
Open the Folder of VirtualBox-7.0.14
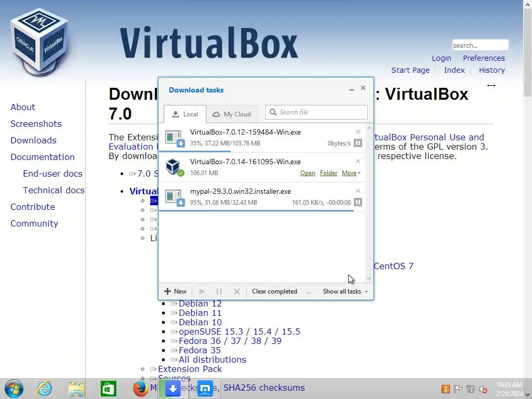[x=328, y=173]
